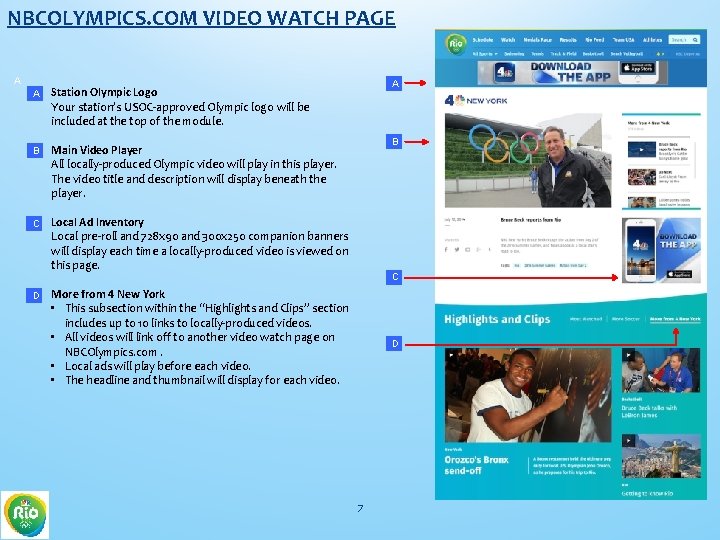Switch to More from 4 New York tab
The width and height of the screenshot is (720, 540).
point(675,319)
